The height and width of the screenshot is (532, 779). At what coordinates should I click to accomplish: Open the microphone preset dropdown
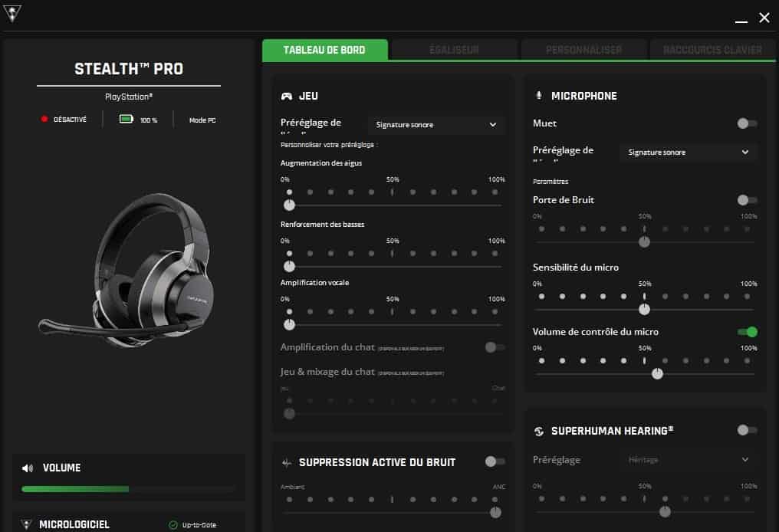coord(688,153)
